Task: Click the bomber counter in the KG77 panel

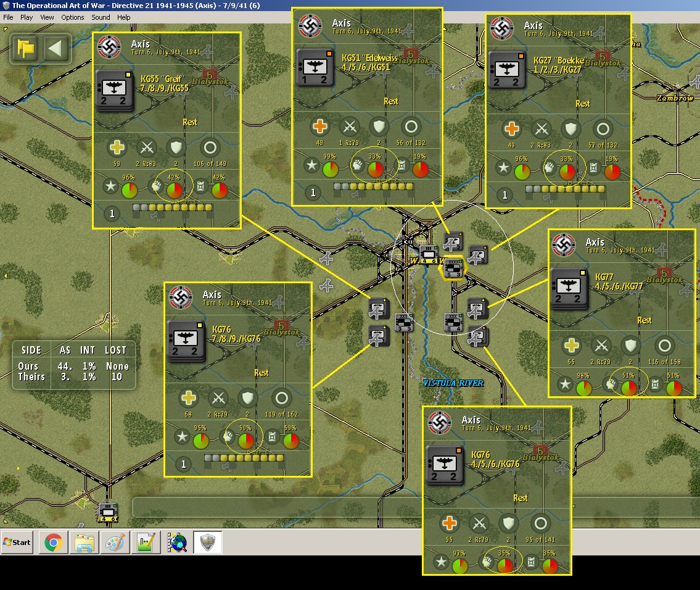Action: pos(569,289)
